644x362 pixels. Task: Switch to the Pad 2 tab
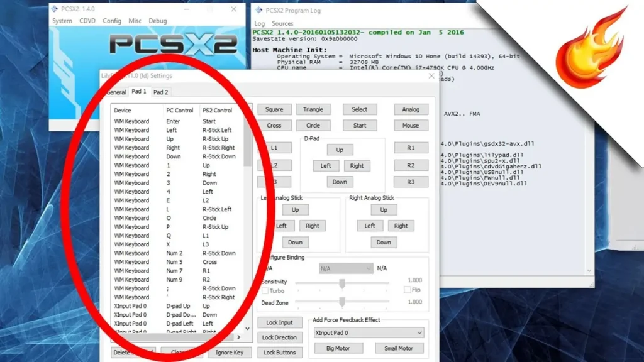point(161,92)
